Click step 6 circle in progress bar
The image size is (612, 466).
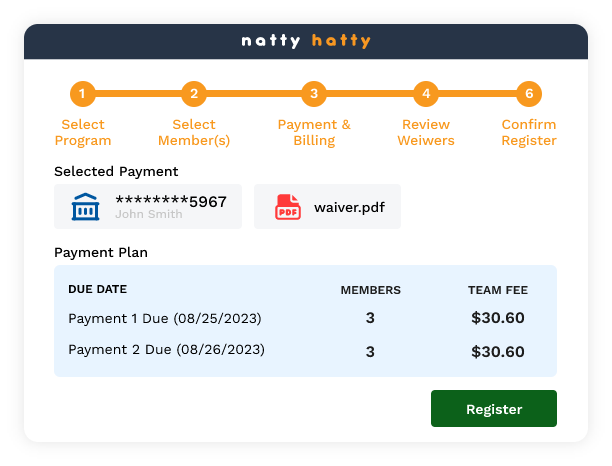(x=529, y=95)
